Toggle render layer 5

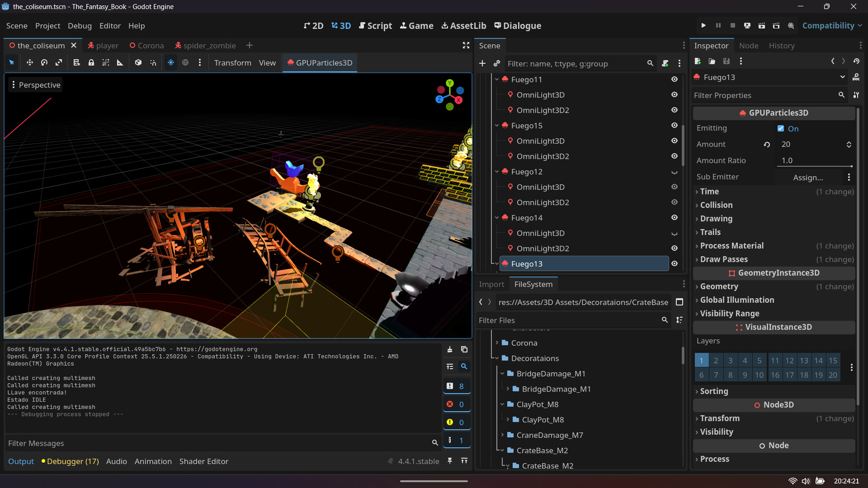tap(759, 360)
